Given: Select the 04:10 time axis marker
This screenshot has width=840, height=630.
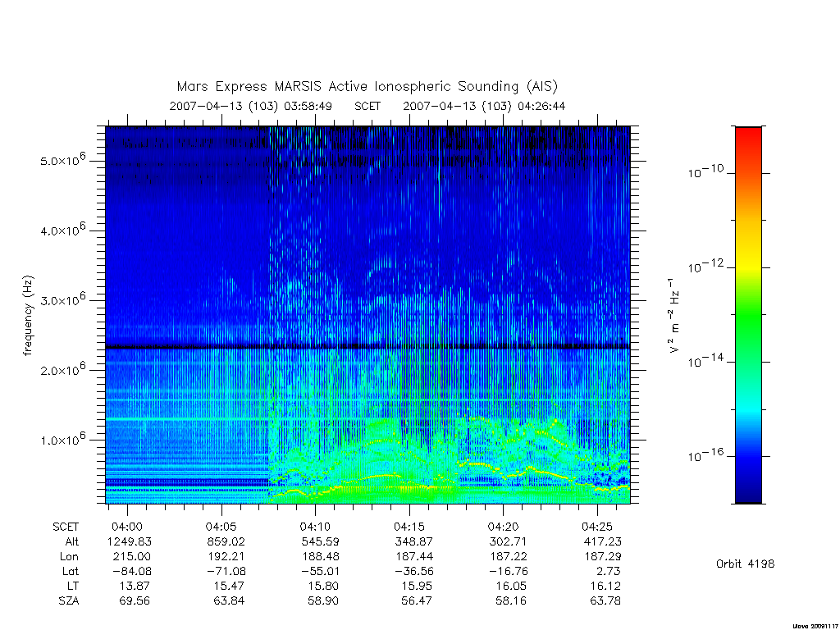Looking at the screenshot, I should [315, 527].
